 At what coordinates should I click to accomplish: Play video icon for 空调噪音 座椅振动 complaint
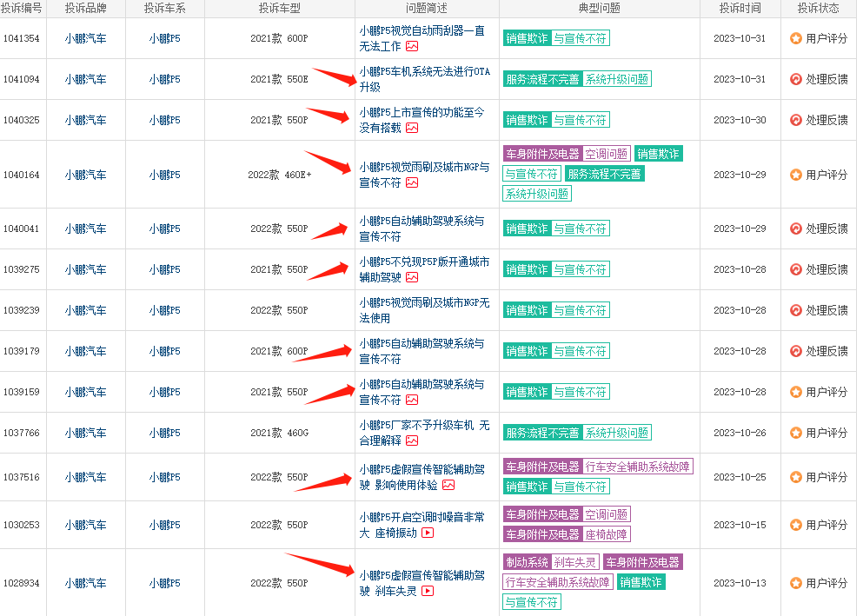(428, 533)
